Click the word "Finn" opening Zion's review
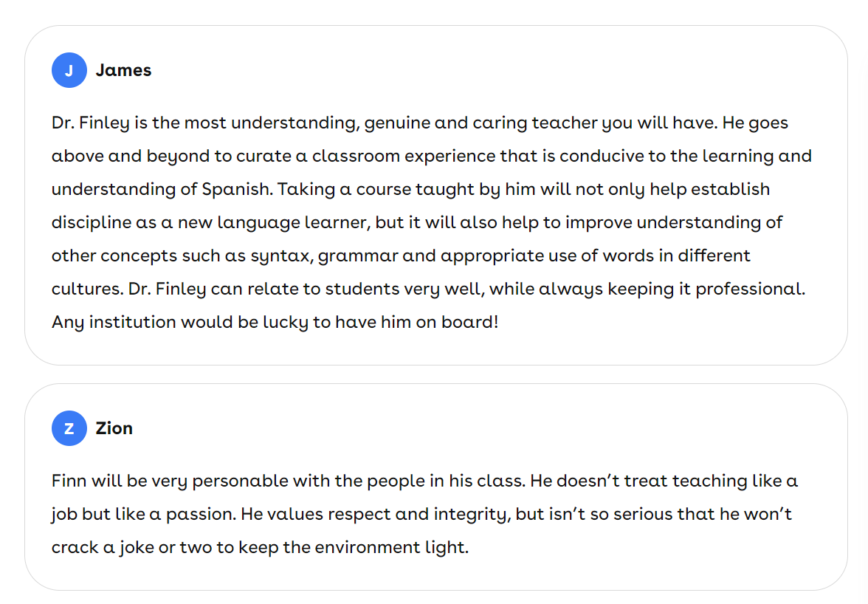Screen dimensions: 868x604 69,481
